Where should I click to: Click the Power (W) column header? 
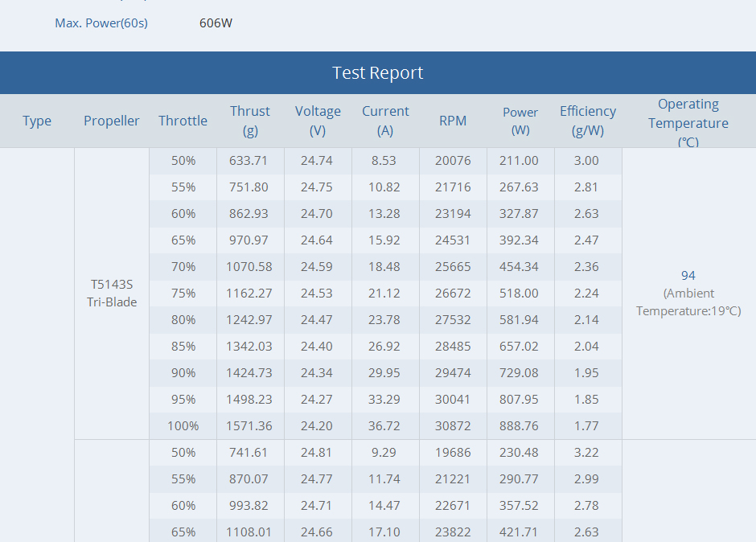pos(520,121)
